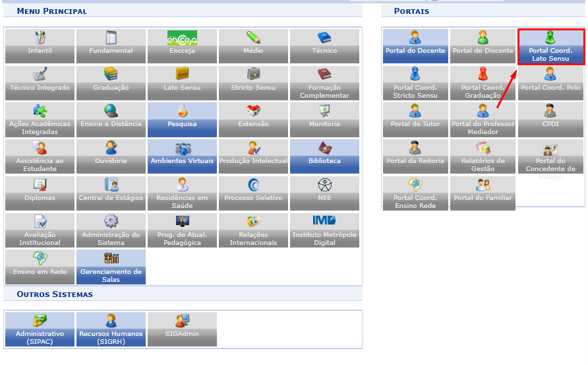Open the Diplomas module
The width and height of the screenshot is (588, 365).
click(40, 193)
